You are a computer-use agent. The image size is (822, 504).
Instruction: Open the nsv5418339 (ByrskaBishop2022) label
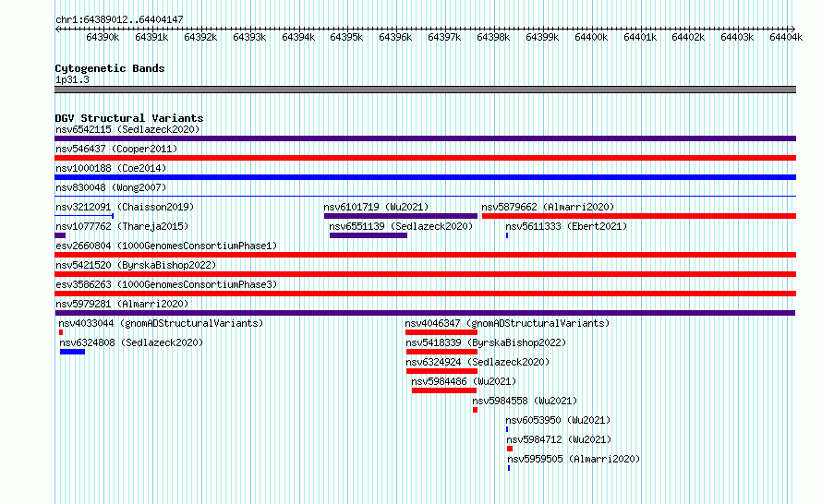click(x=486, y=342)
